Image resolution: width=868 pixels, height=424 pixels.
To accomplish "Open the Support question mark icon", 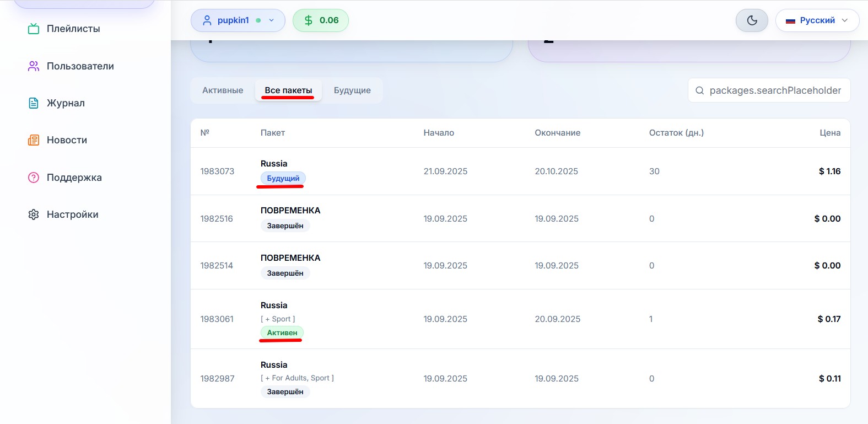I will (34, 178).
